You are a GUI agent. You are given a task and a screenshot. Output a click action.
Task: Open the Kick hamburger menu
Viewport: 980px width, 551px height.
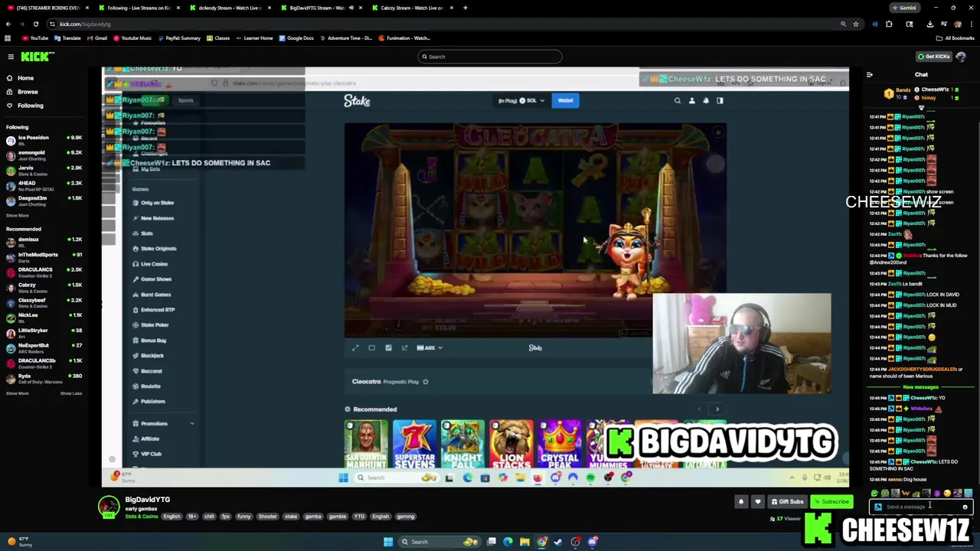[x=11, y=57]
